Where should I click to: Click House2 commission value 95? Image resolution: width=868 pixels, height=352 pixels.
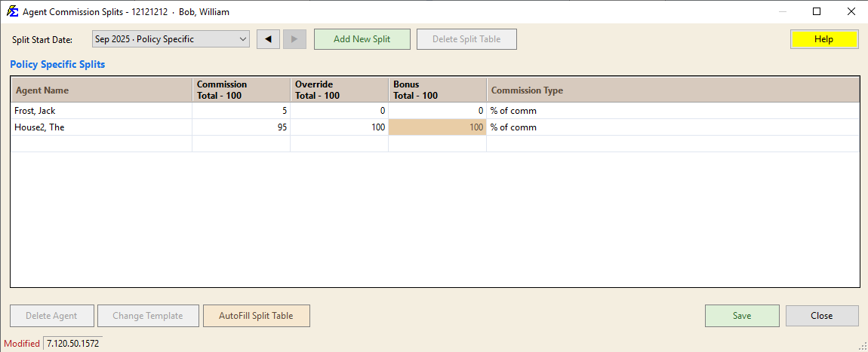click(x=242, y=127)
